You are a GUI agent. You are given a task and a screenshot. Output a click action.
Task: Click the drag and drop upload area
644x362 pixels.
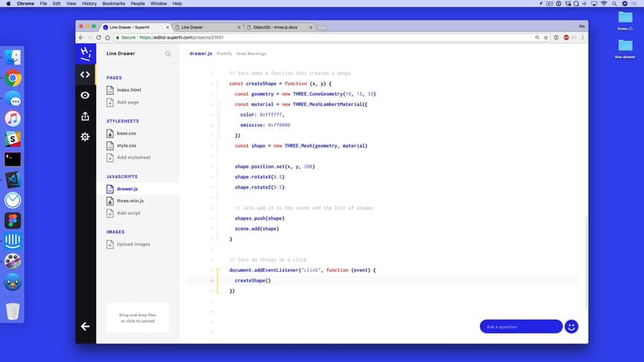[138, 318]
